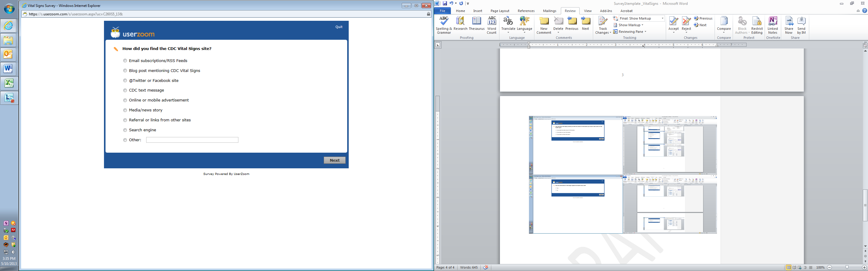Choose the CDC text message option
The width and height of the screenshot is (868, 271).
click(x=125, y=90)
